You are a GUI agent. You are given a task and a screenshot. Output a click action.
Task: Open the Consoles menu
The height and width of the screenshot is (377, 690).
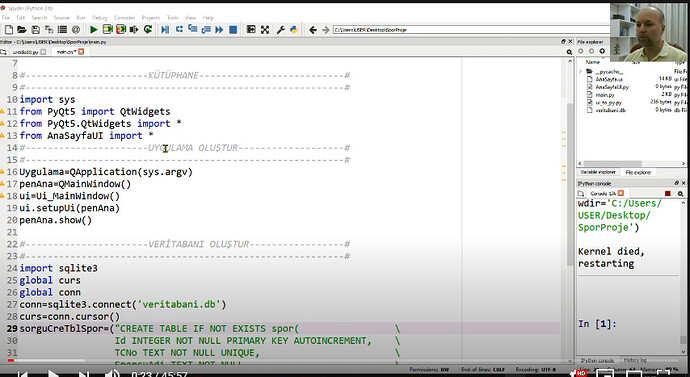(125, 18)
